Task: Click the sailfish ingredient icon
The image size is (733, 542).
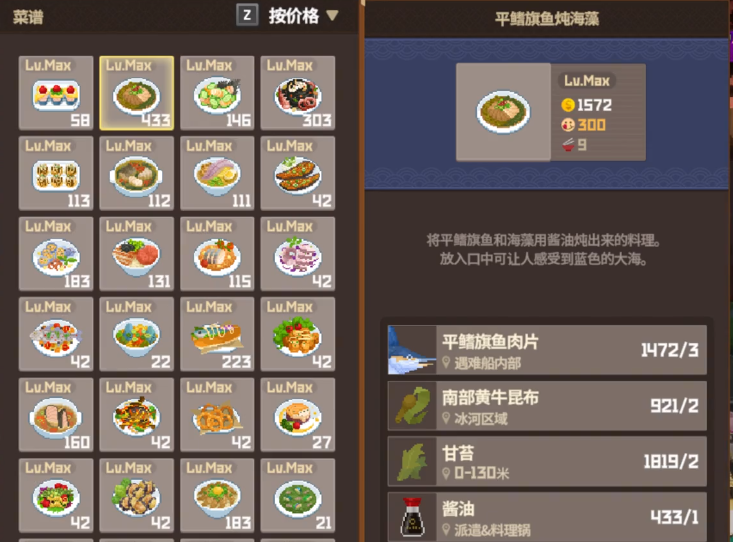Action: point(412,350)
